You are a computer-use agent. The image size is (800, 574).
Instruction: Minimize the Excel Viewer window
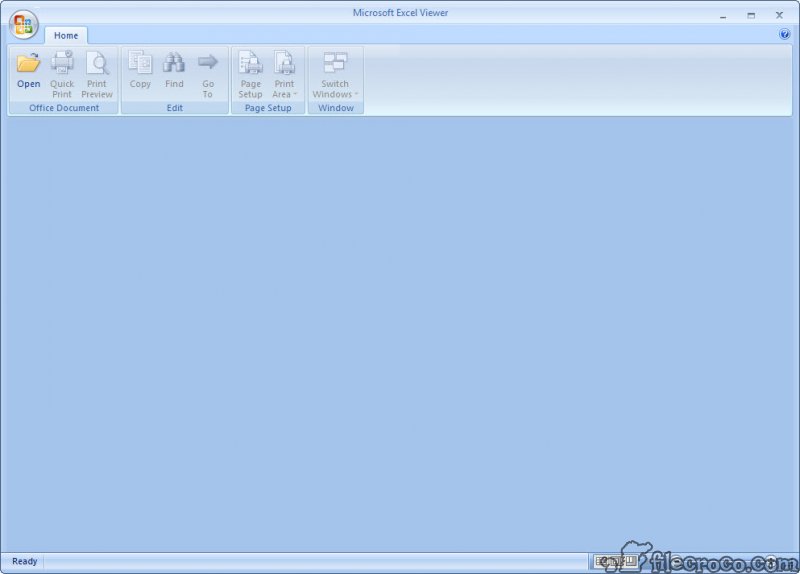click(723, 16)
